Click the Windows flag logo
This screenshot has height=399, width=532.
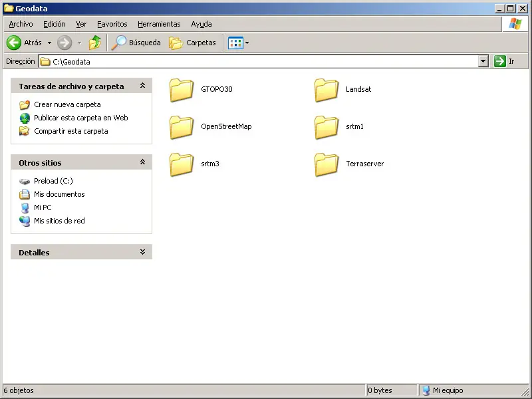pos(515,24)
